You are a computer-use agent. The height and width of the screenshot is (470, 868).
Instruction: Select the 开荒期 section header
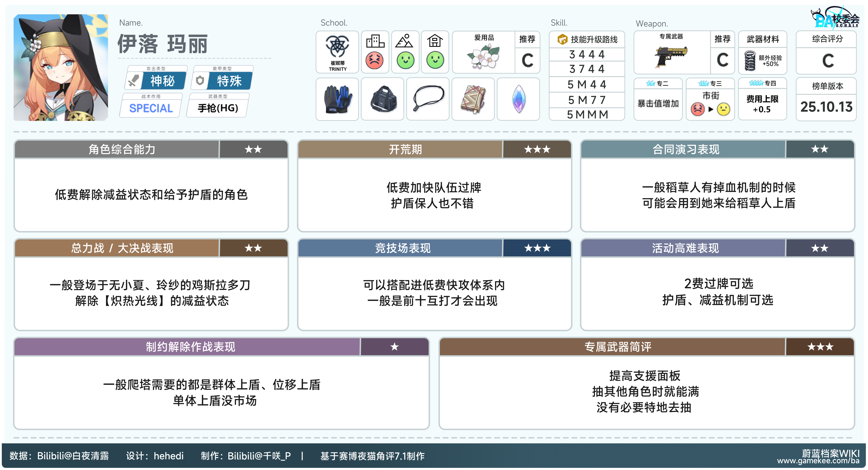click(x=405, y=149)
